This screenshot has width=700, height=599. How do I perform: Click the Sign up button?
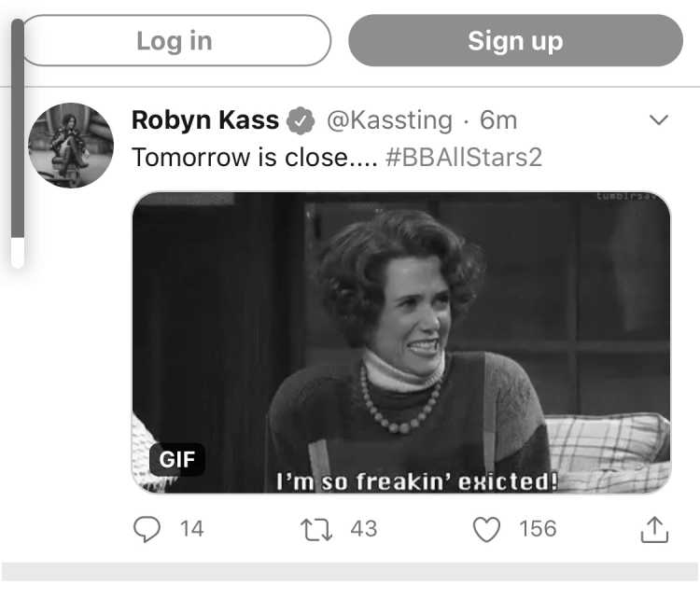(x=515, y=41)
